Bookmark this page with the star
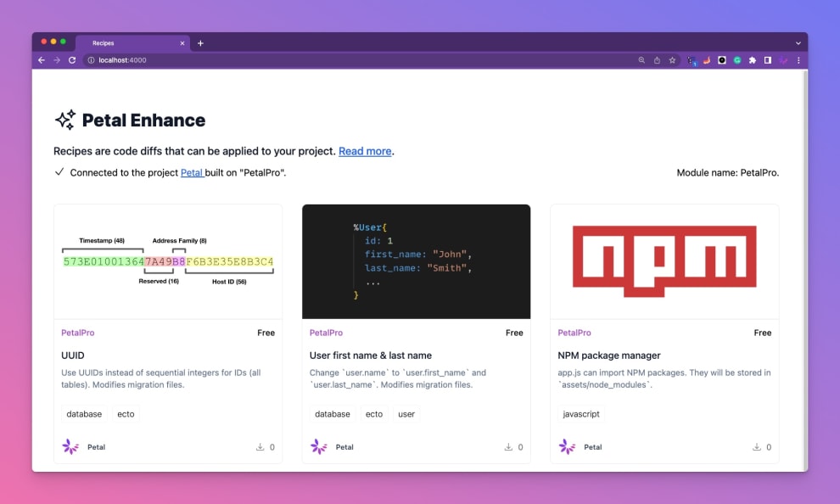The image size is (840, 504). [x=672, y=60]
